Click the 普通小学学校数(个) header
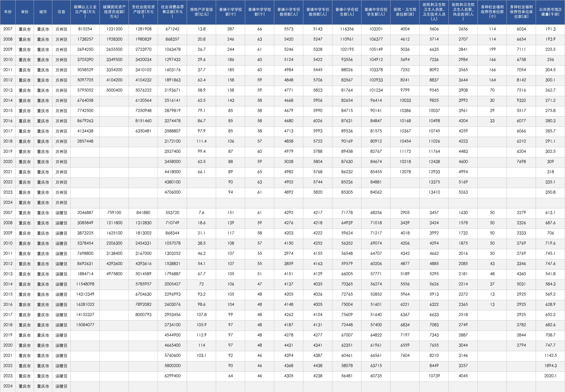 pyautogui.click(x=231, y=12)
